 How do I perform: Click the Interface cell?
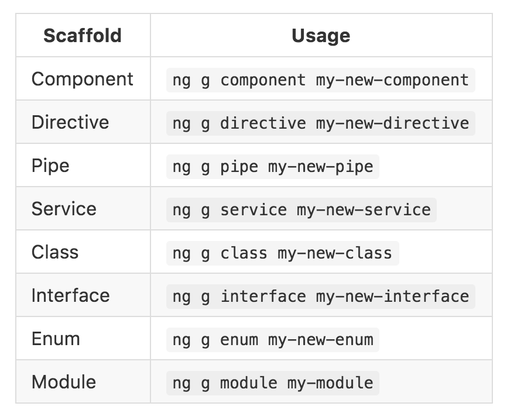coord(70,295)
